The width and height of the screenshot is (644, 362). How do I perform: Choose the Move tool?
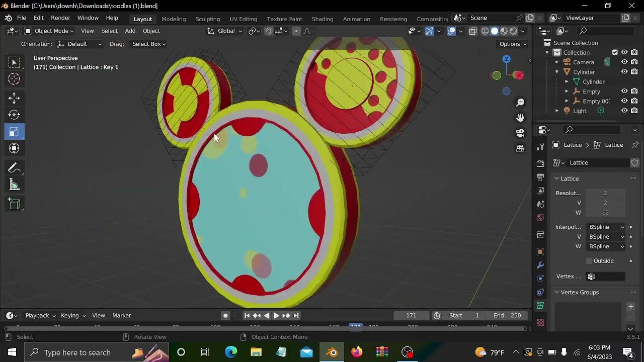[x=14, y=98]
